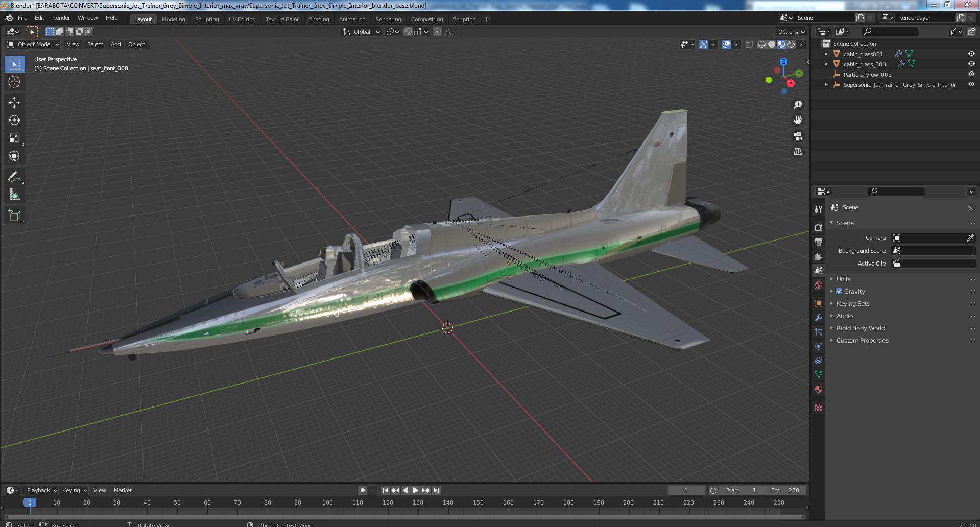The image size is (980, 527).
Task: Open the View Layer properties tab
Action: [x=819, y=256]
